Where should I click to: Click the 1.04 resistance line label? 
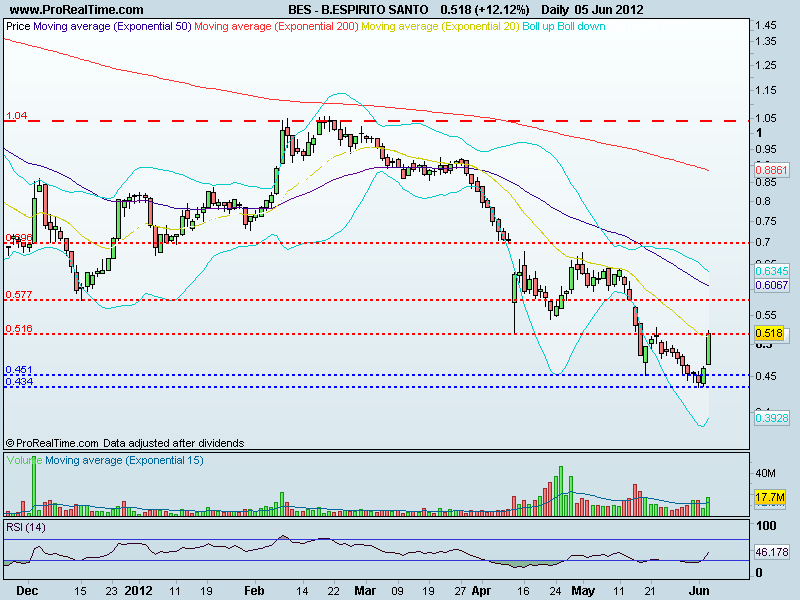click(16, 116)
